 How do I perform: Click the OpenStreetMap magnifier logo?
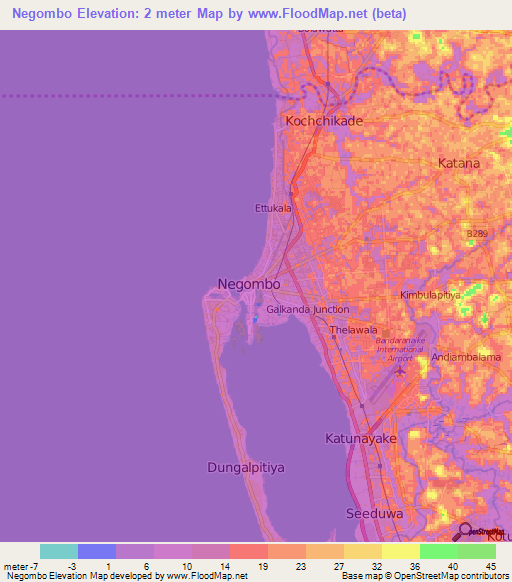[478, 532]
